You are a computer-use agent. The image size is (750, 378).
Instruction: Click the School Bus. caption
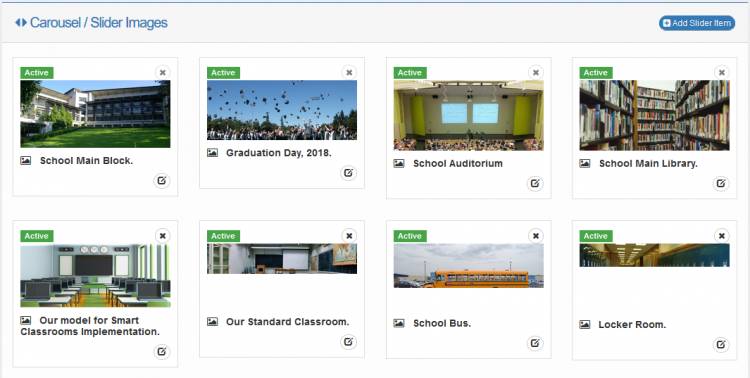point(442,323)
